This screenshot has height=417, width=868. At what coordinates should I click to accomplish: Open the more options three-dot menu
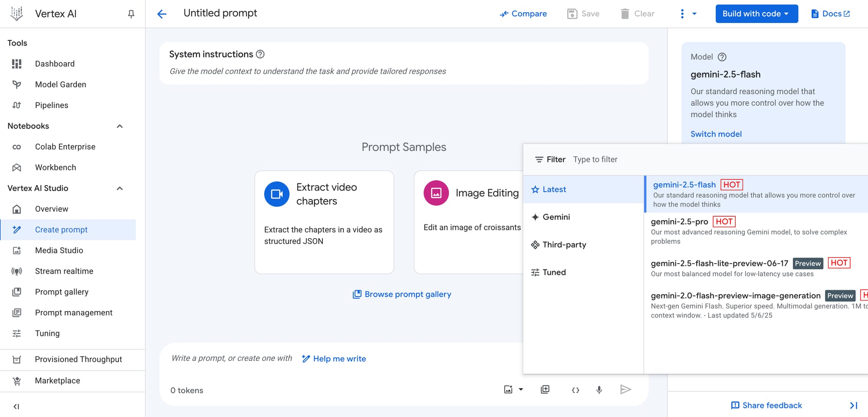[682, 14]
